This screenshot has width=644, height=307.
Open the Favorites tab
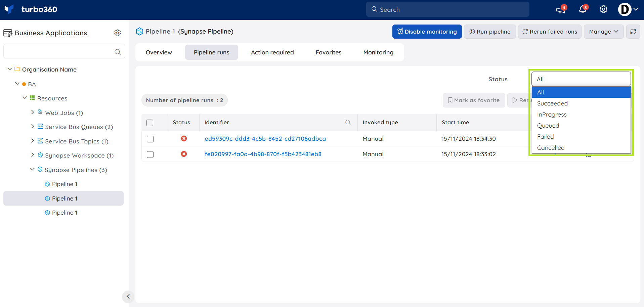(x=329, y=52)
